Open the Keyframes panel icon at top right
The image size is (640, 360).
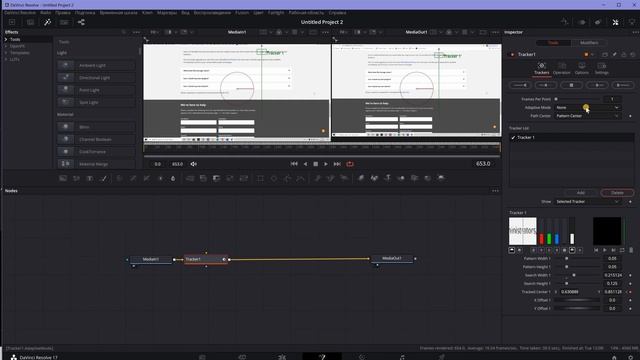(582, 22)
